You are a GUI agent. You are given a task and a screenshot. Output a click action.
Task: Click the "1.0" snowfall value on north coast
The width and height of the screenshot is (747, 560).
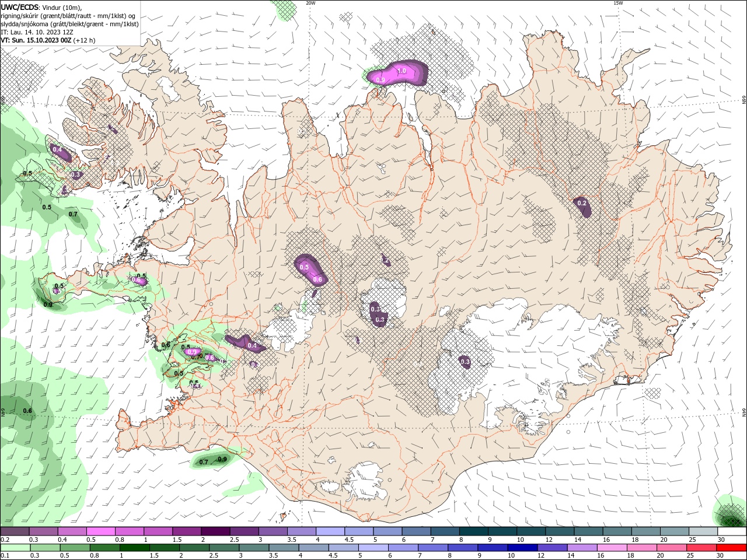click(402, 71)
